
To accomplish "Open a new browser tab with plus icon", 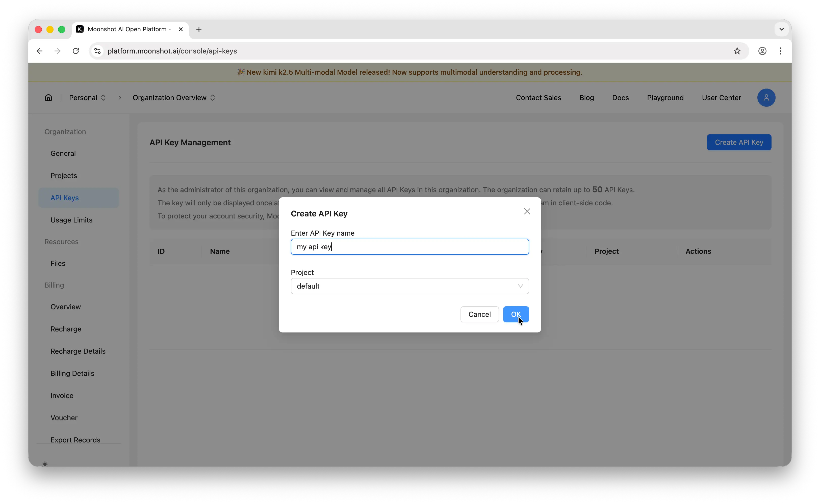I will (x=199, y=29).
